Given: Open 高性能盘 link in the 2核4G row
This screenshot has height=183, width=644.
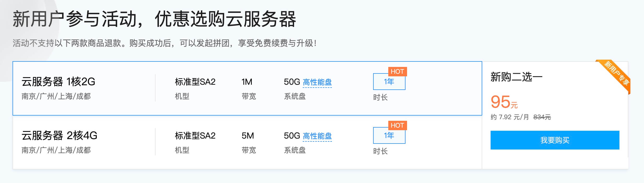Looking at the screenshot, I should coord(317,136).
